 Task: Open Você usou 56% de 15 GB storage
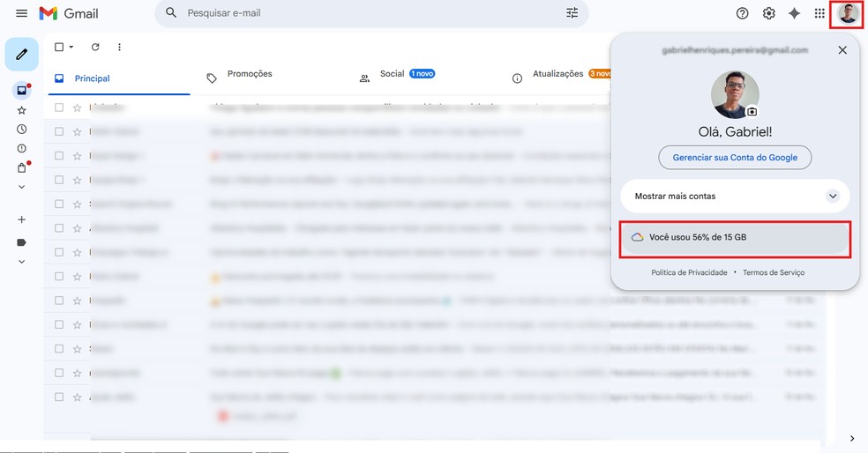pyautogui.click(x=735, y=237)
